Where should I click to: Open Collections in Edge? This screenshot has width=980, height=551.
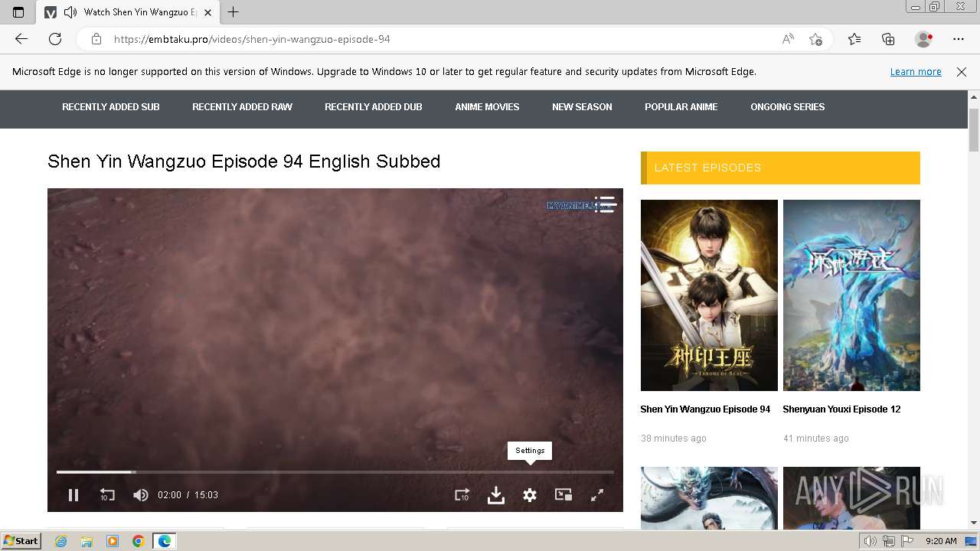888,39
